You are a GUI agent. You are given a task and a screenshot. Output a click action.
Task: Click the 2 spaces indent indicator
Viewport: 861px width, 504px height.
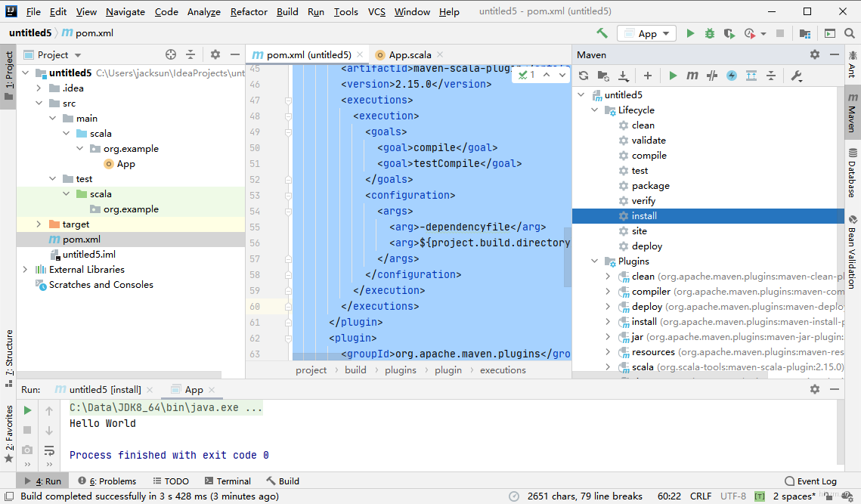[x=794, y=496]
